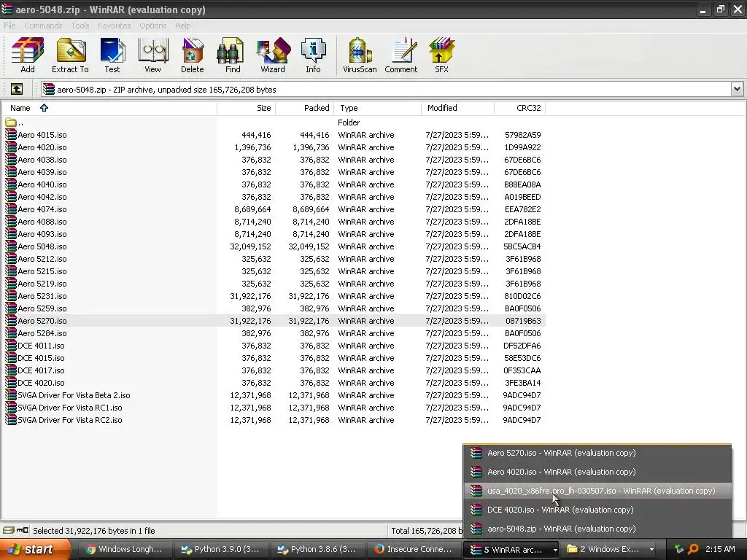Show archive Info
Image resolution: width=747 pixels, height=560 pixels.
coord(313,55)
